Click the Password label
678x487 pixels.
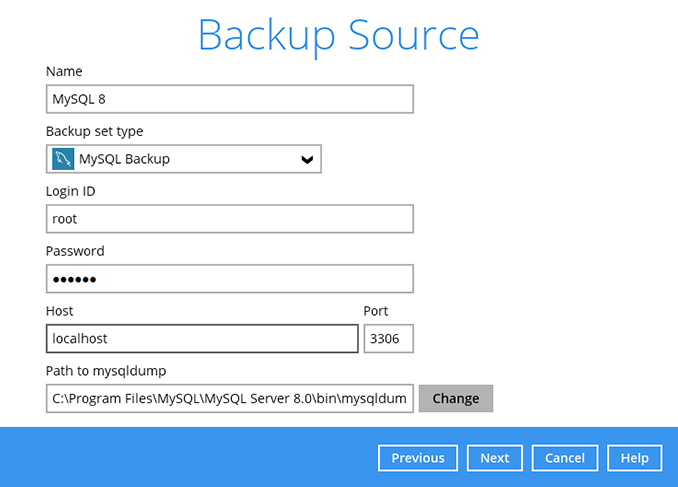pos(75,251)
